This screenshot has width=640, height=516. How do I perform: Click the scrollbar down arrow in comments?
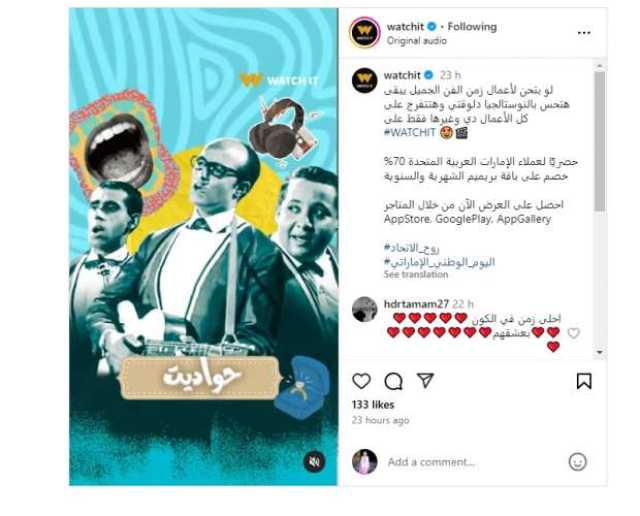point(599,352)
